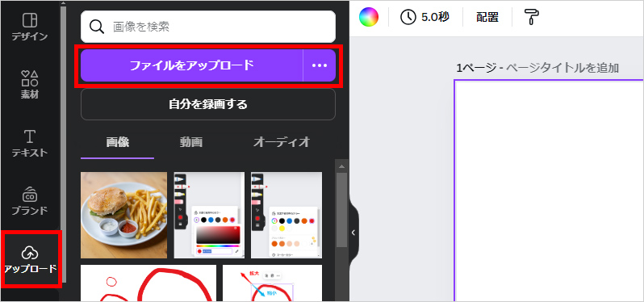Open the 5.0秒 page duration timer
Viewport: 644px width, 302px height.
(x=424, y=17)
